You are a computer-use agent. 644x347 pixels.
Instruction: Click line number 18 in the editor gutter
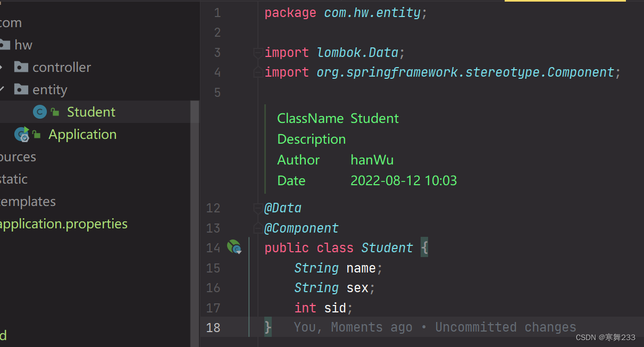pyautogui.click(x=213, y=327)
